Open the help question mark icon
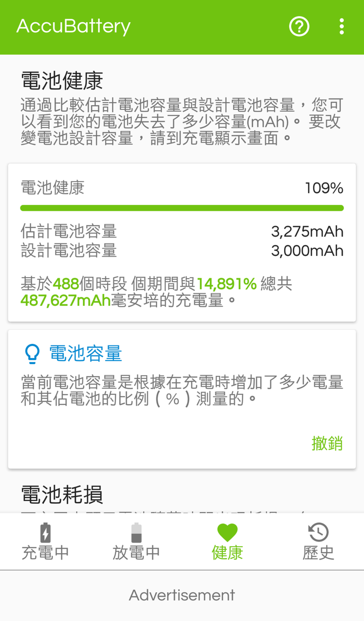The width and height of the screenshot is (364, 621). (299, 26)
